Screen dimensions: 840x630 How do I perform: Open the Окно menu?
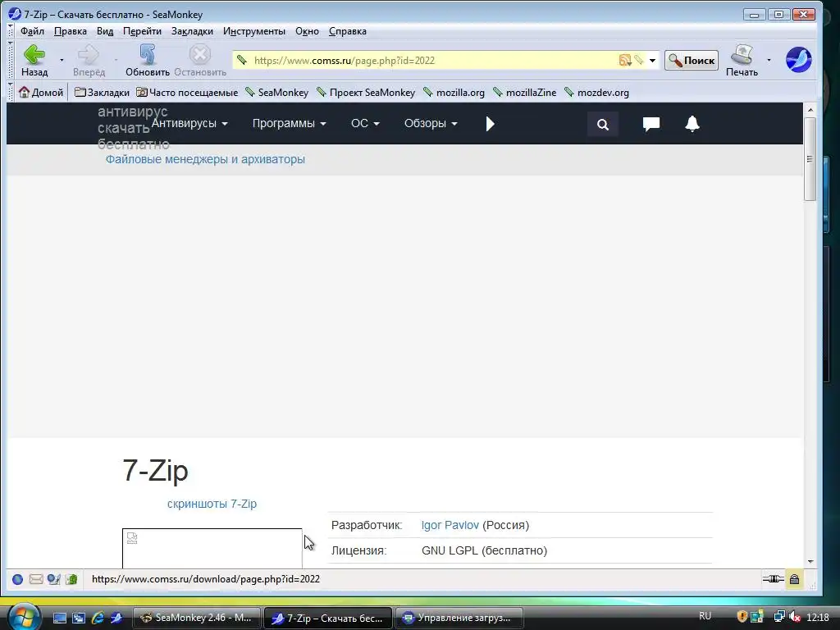tap(307, 31)
